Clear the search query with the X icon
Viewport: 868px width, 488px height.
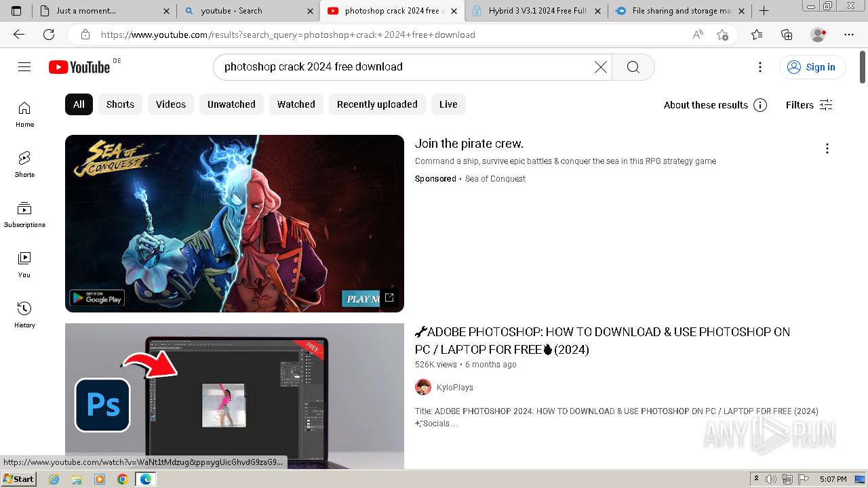pos(601,66)
